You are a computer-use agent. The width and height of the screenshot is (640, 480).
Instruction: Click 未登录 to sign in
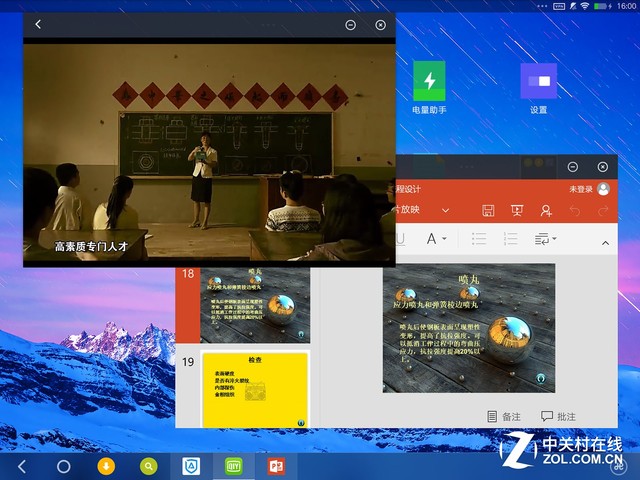[x=581, y=188]
